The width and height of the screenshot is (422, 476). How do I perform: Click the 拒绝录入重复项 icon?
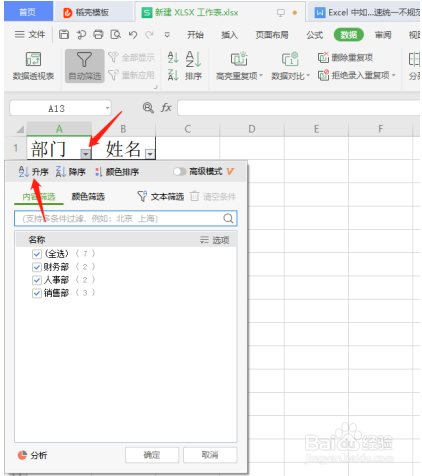323,75
